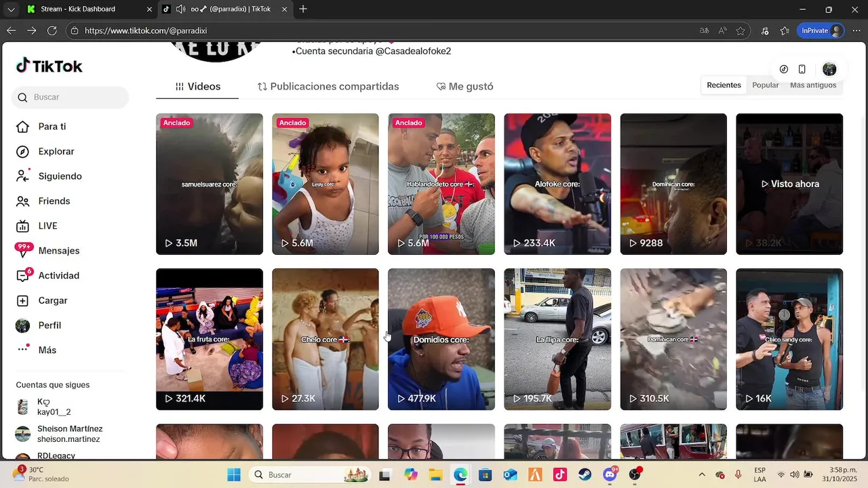Open the La fruta core video

210,339
